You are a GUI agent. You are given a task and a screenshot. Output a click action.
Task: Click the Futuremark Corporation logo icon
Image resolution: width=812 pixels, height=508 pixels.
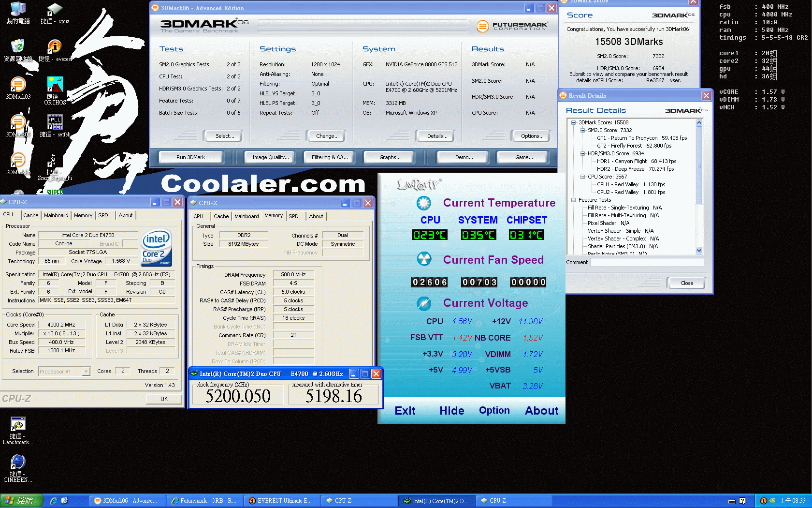click(x=482, y=26)
